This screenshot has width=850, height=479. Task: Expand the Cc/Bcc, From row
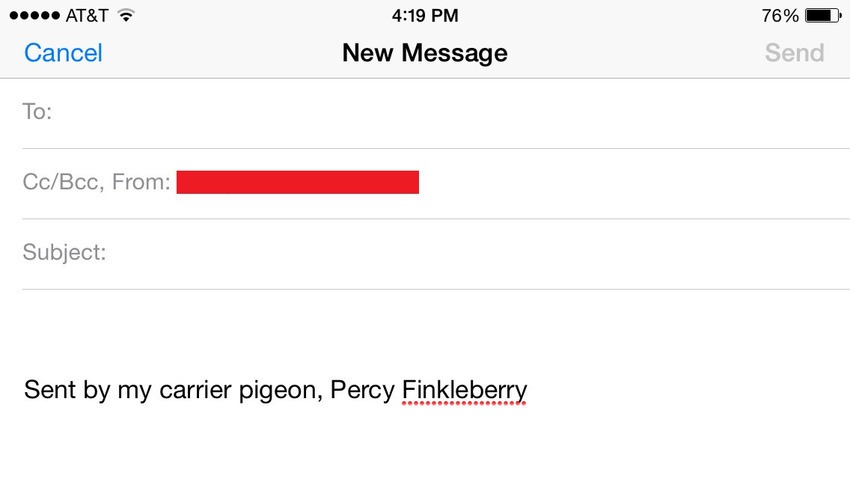pyautogui.click(x=436, y=184)
